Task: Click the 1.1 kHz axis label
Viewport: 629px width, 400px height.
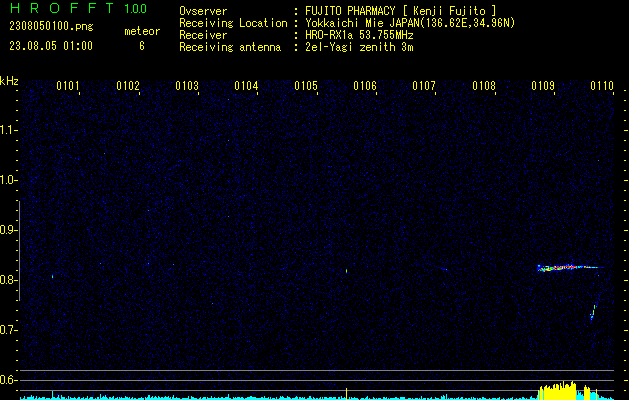Action: tap(8, 130)
